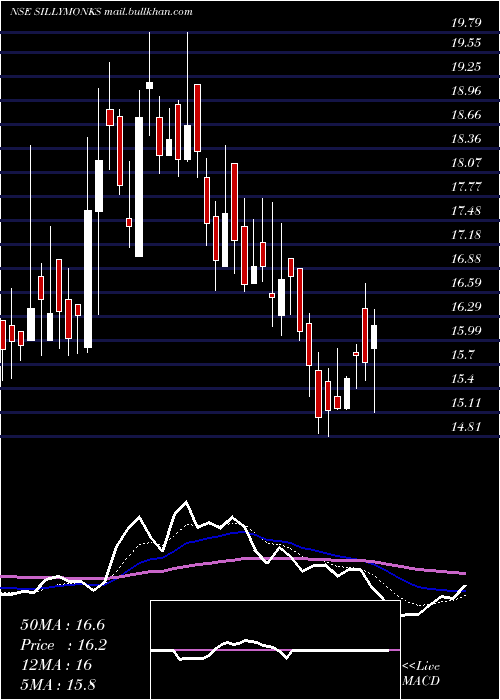Click the 15.99 price axis label

click(466, 331)
